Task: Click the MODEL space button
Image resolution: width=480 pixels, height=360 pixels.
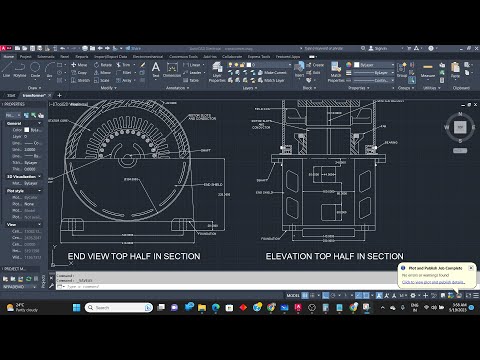Action: click(x=293, y=295)
